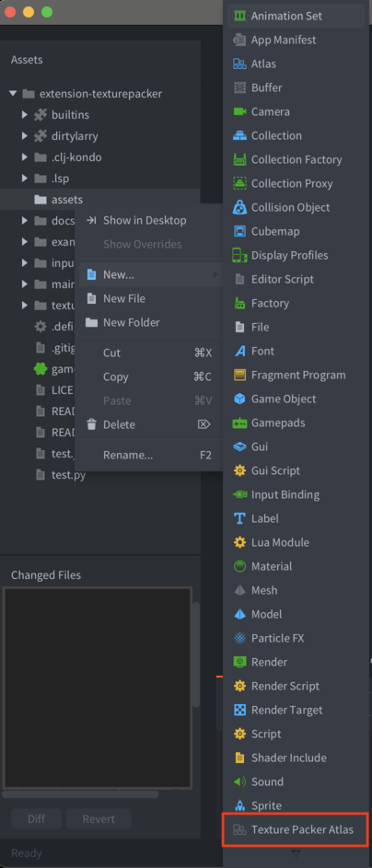This screenshot has height=868, width=372.
Task: Show more items via bottom menu arrow
Action: 296,853
